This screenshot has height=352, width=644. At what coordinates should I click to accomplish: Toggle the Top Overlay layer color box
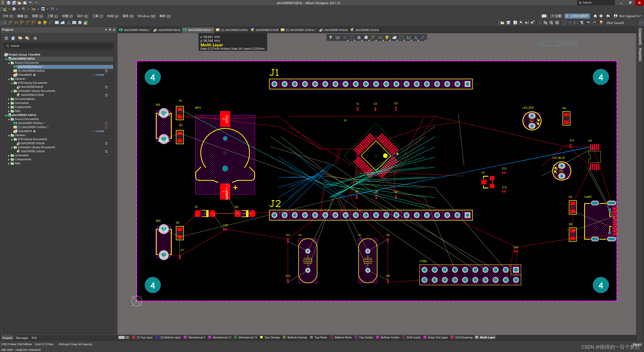coord(261,337)
